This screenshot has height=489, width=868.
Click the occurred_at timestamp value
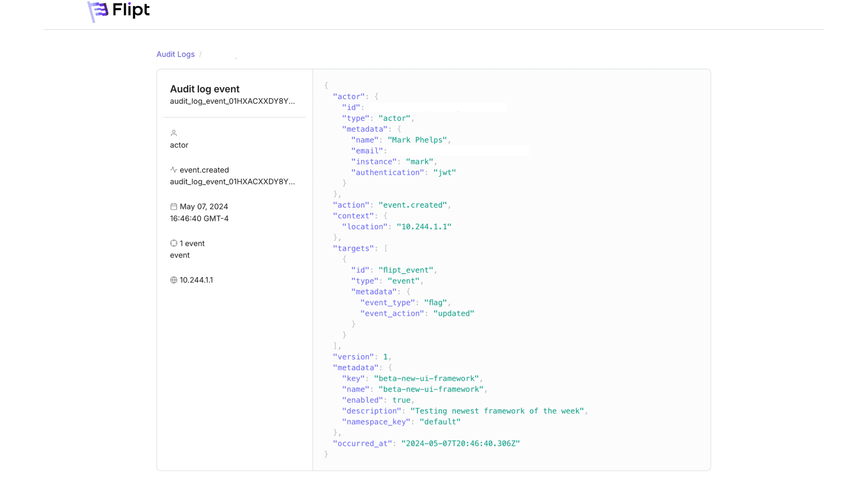click(x=461, y=444)
